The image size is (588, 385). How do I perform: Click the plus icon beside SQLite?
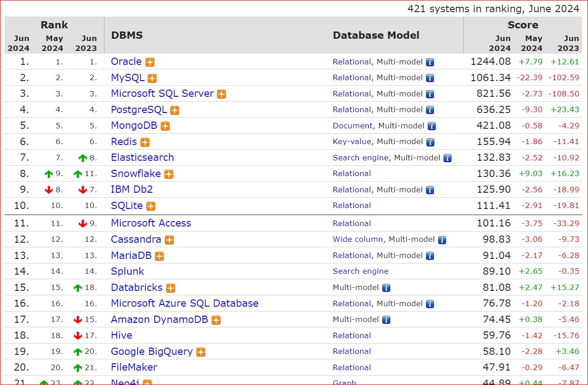pyautogui.click(x=151, y=206)
